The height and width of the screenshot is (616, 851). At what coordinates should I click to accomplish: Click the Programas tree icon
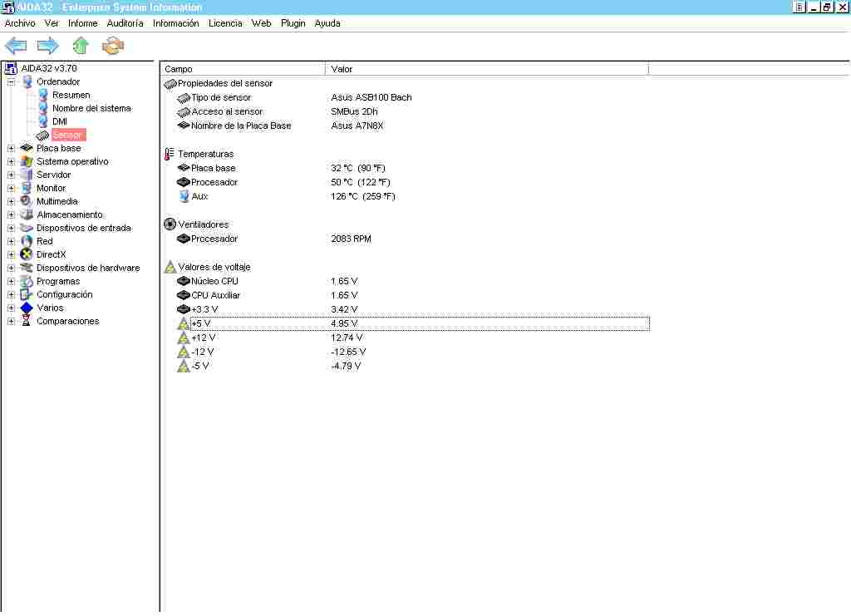[27, 281]
